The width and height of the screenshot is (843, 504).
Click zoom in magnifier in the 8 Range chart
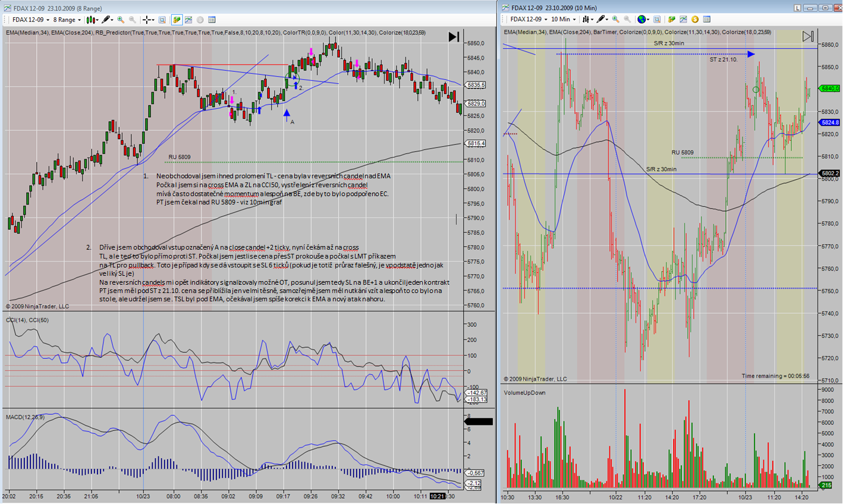click(x=121, y=20)
